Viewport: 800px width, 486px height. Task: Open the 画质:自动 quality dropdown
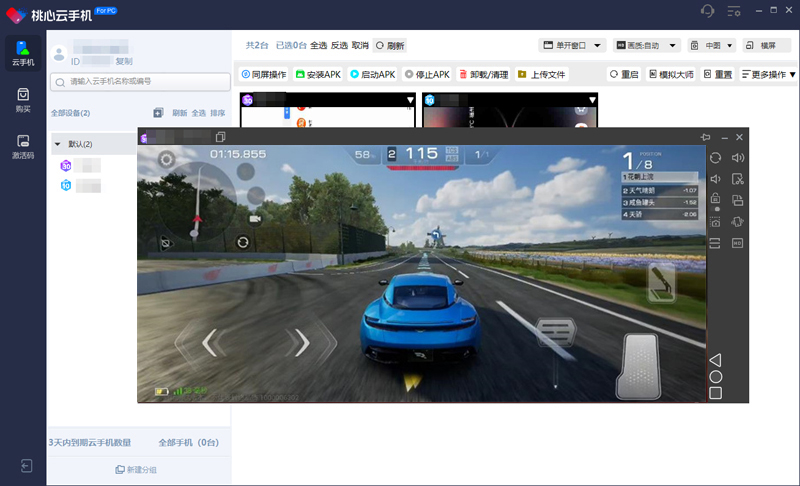coord(647,45)
